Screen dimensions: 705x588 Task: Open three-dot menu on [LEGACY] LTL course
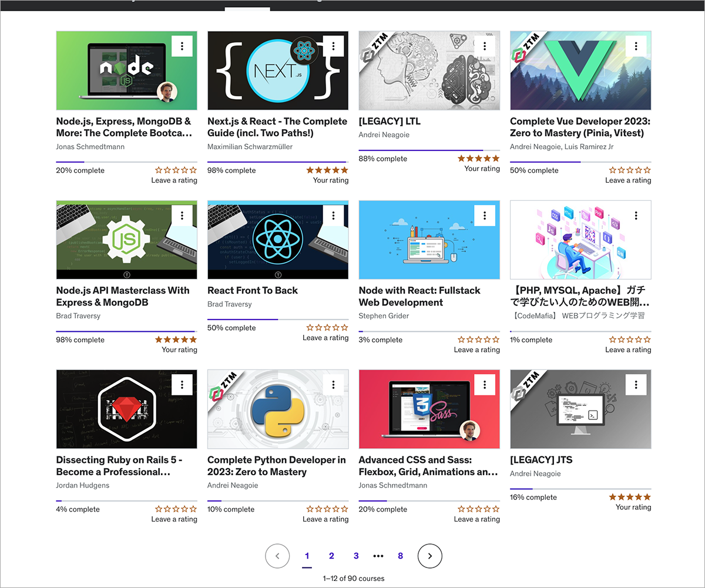[485, 46]
